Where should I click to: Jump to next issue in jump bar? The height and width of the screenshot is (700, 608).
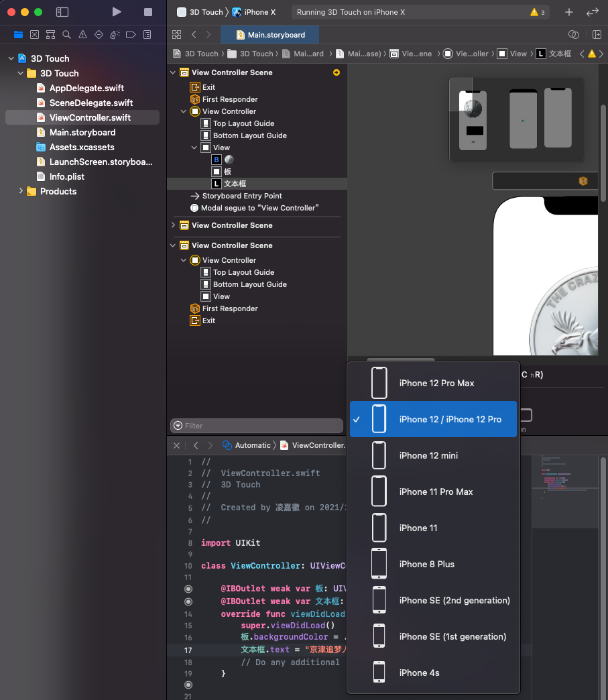tap(601, 54)
